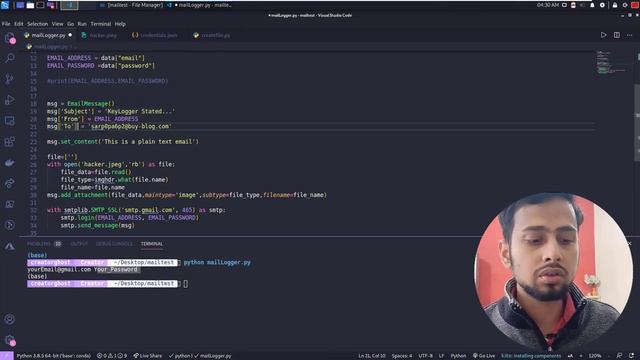Split the editor to the right

click(617, 35)
